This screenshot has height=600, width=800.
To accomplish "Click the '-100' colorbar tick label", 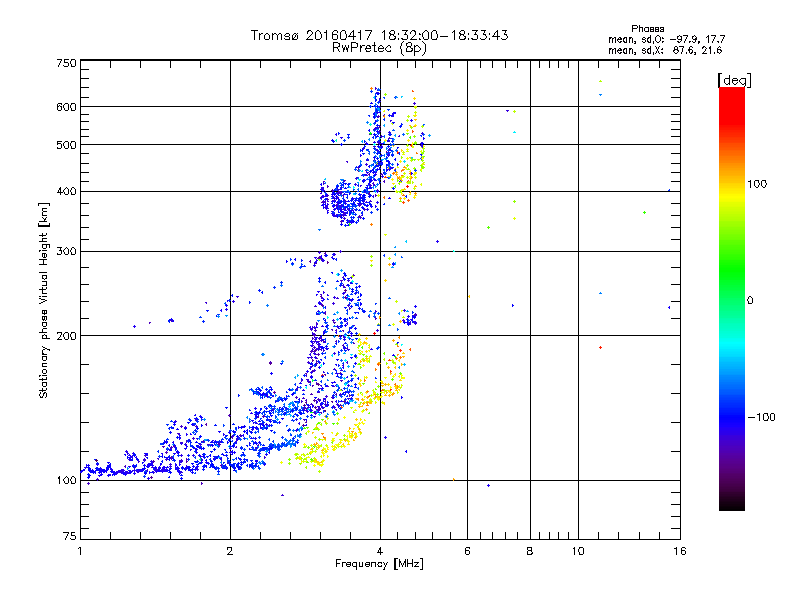I will click(x=761, y=417).
